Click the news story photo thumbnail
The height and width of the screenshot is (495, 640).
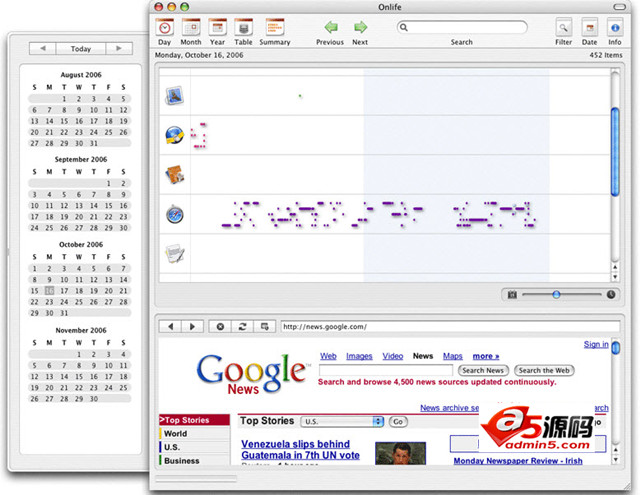[x=400, y=453]
